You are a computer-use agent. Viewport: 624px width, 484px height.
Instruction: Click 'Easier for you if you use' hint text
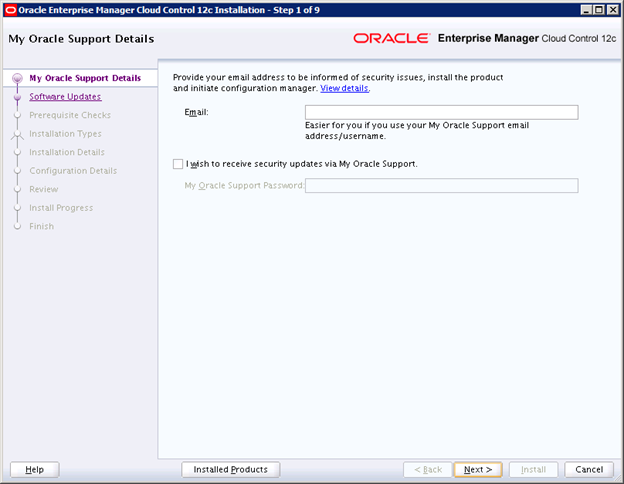(417, 131)
